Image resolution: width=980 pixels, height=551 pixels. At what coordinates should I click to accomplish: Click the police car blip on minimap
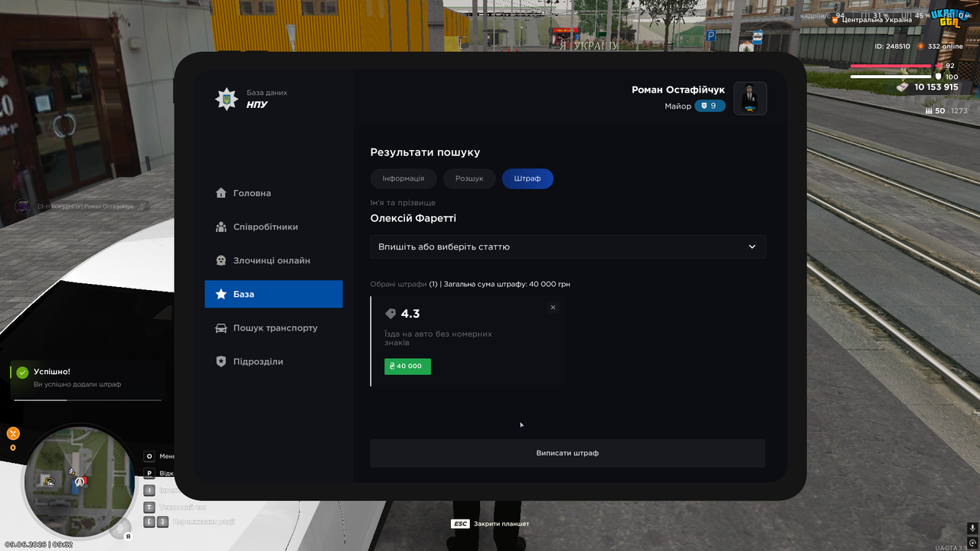tap(50, 481)
